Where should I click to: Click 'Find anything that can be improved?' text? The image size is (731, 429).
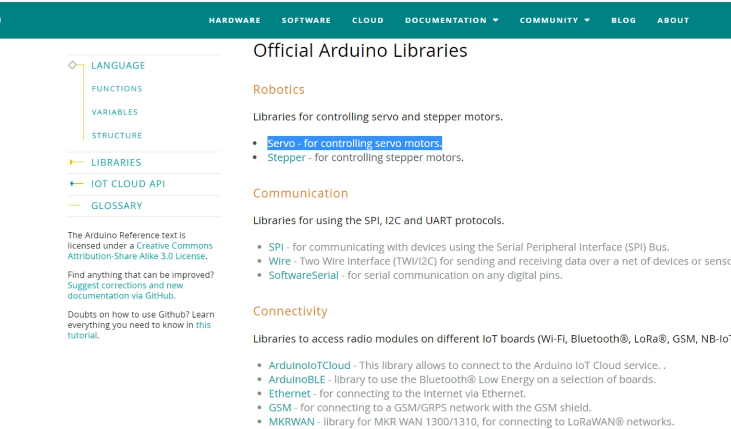coord(141,275)
